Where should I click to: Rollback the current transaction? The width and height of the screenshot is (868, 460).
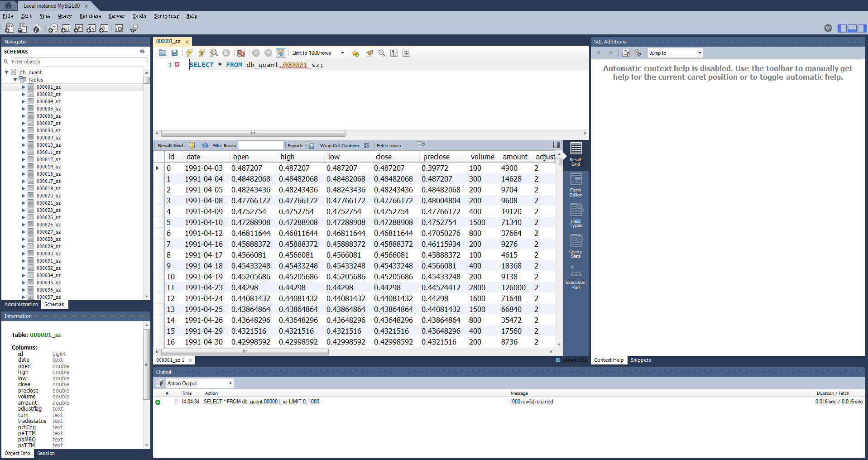click(268, 53)
